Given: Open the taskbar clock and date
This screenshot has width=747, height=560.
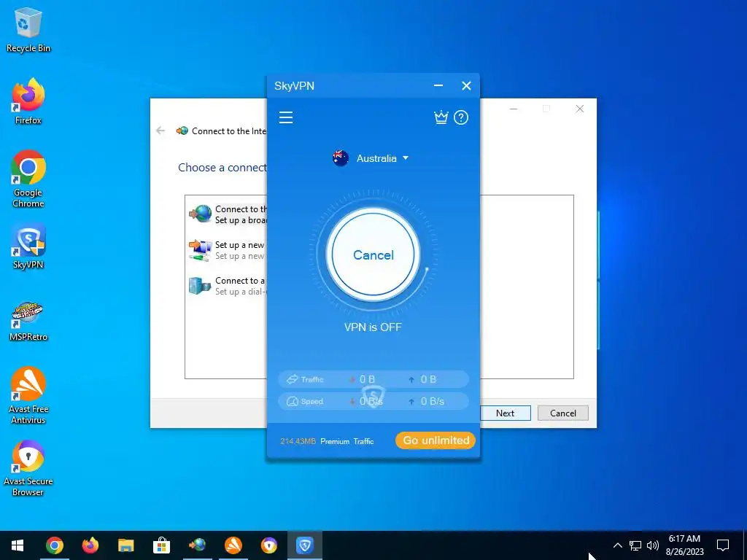Looking at the screenshot, I should point(684,545).
